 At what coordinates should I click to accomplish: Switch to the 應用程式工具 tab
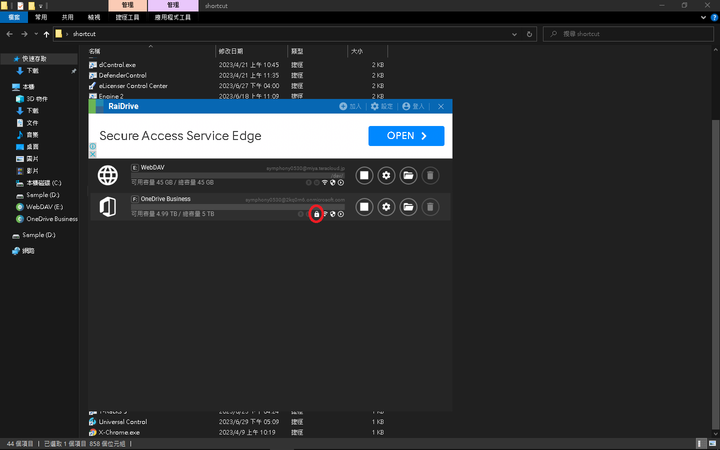(173, 17)
